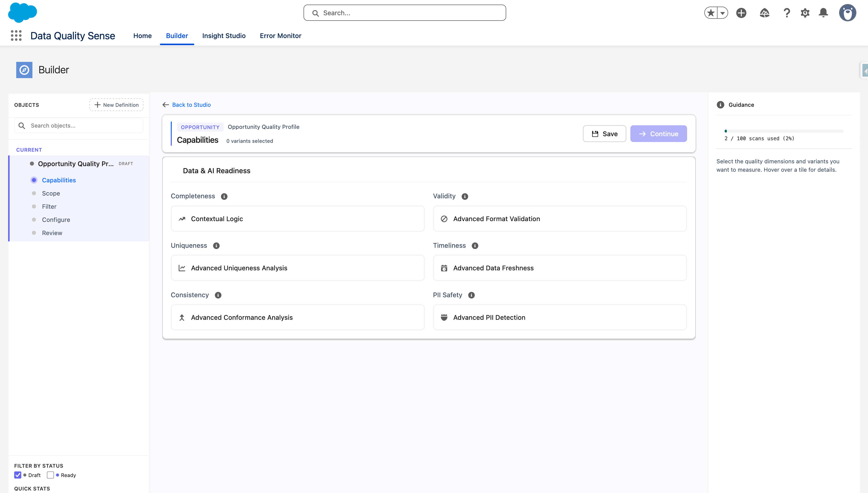Focus the Search objects field
Viewport: 868px width, 493px height.
click(79, 126)
